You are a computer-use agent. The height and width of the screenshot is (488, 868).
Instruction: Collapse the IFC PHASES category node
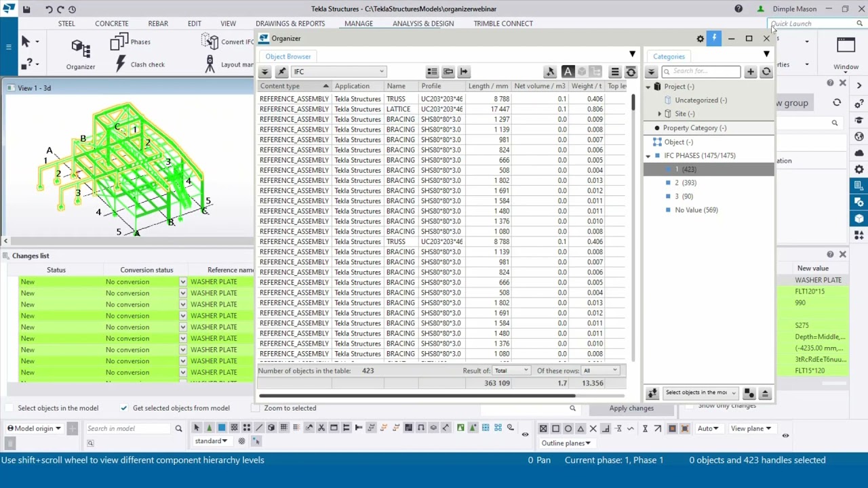point(648,156)
